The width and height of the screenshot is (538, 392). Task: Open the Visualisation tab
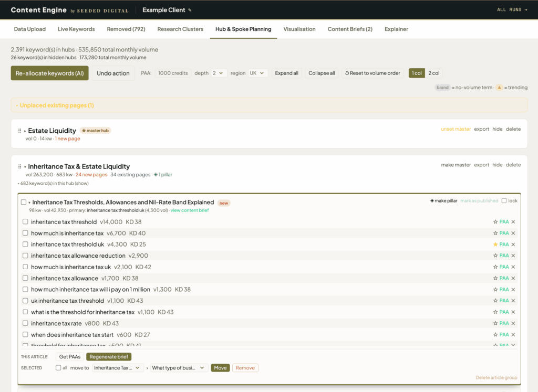(x=299, y=29)
